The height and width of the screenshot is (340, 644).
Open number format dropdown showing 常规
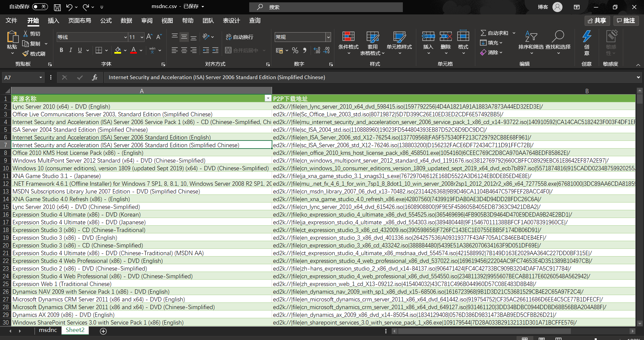click(x=328, y=37)
